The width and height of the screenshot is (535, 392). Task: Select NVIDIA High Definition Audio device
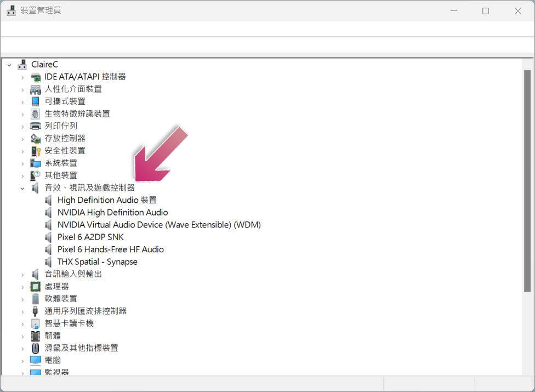coord(112,212)
